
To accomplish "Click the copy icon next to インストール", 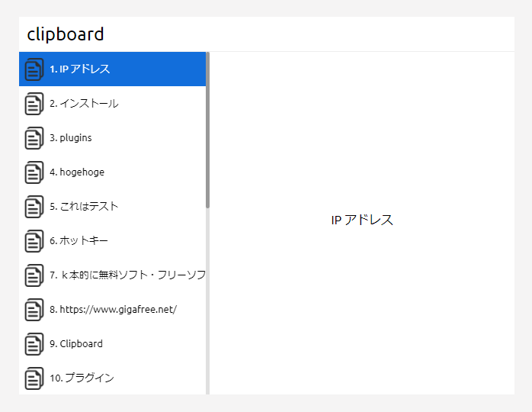I will (x=34, y=104).
